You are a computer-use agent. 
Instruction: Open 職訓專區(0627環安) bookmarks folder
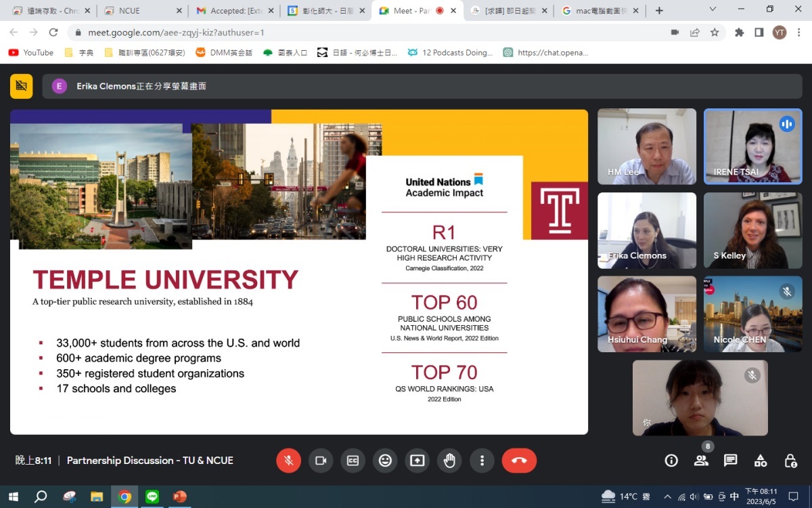pos(145,52)
